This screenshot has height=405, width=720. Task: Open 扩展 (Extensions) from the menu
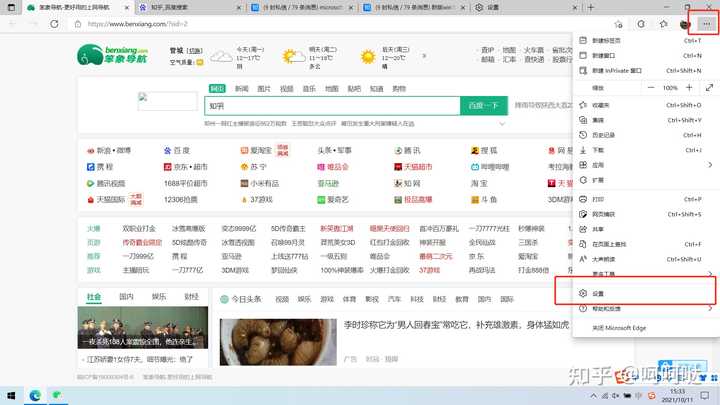646,180
